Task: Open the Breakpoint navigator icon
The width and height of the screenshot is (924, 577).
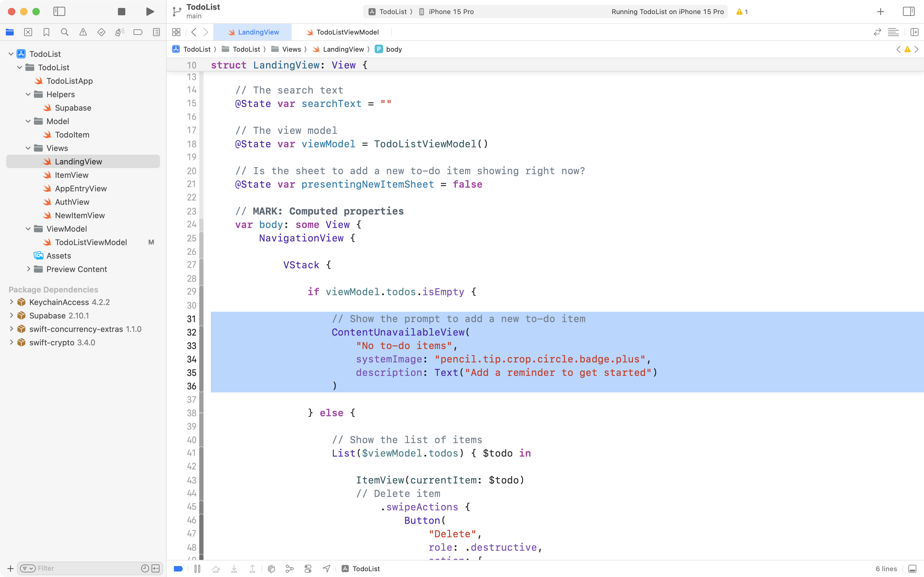Action: click(138, 32)
